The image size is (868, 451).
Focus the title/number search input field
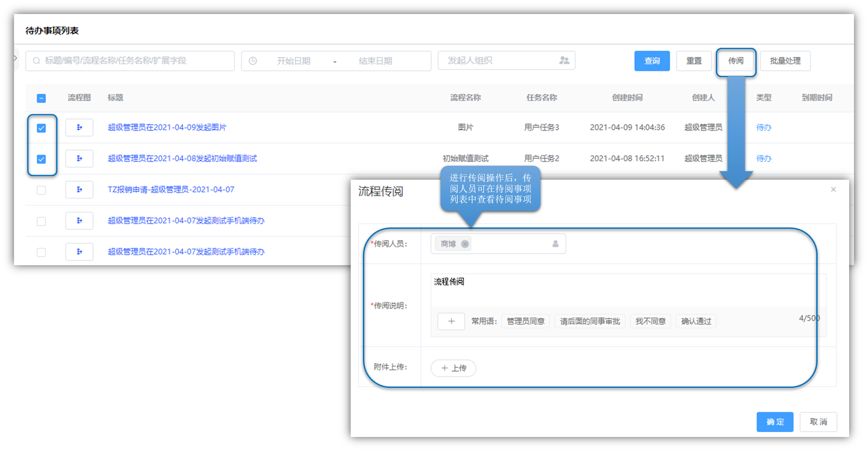tap(132, 61)
